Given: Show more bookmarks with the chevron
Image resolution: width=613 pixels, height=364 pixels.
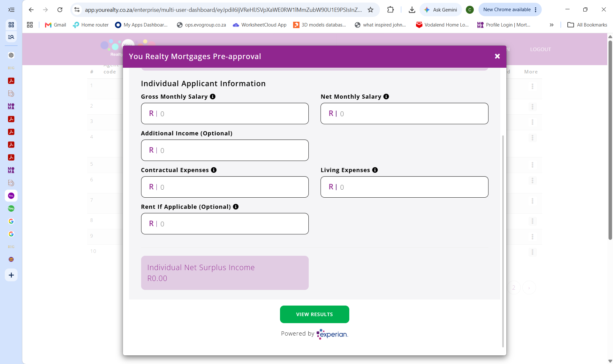Looking at the screenshot, I should click(551, 25).
